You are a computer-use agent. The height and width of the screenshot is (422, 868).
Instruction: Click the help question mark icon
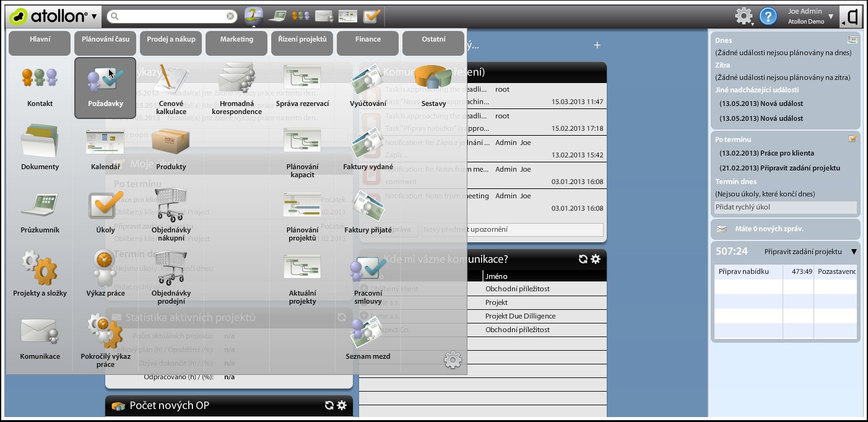[x=768, y=16]
